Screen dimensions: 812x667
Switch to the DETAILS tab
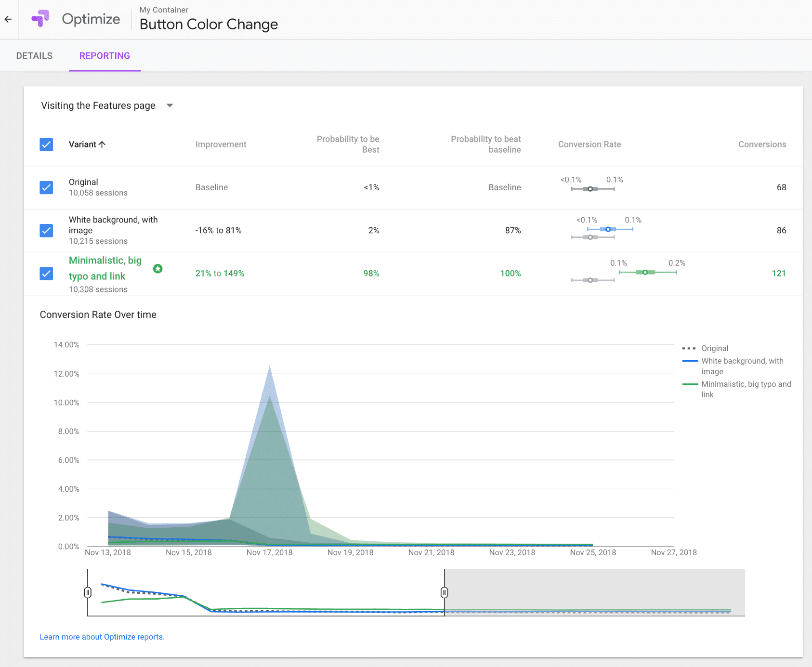click(34, 55)
